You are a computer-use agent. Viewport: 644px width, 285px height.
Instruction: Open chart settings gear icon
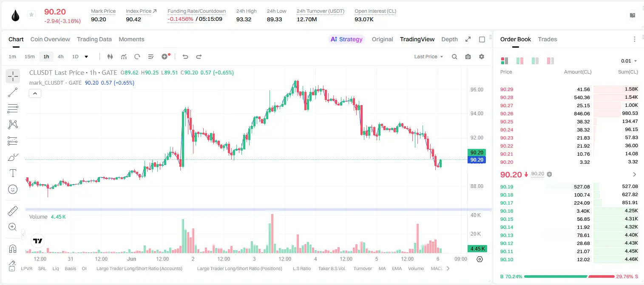482,57
